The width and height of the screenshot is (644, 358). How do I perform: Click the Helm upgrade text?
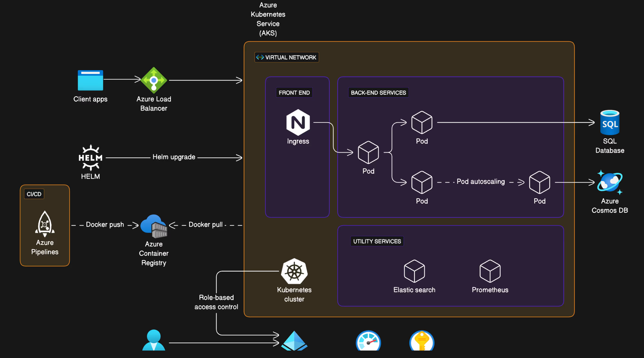click(x=174, y=157)
